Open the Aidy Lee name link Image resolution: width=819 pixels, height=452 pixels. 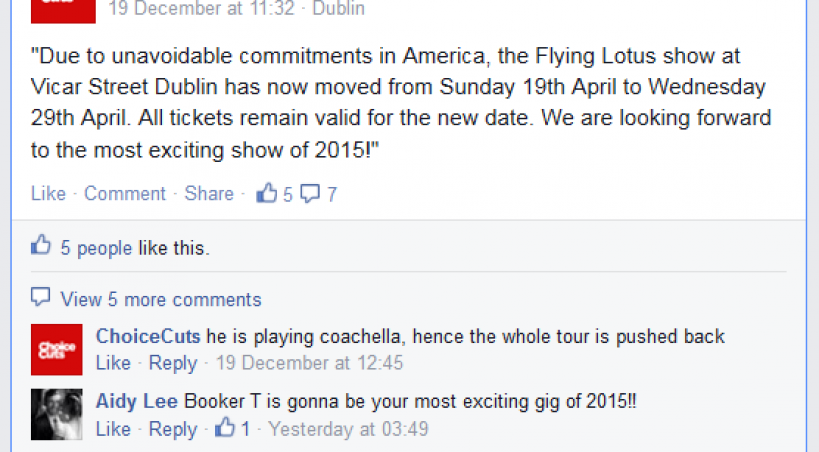137,402
